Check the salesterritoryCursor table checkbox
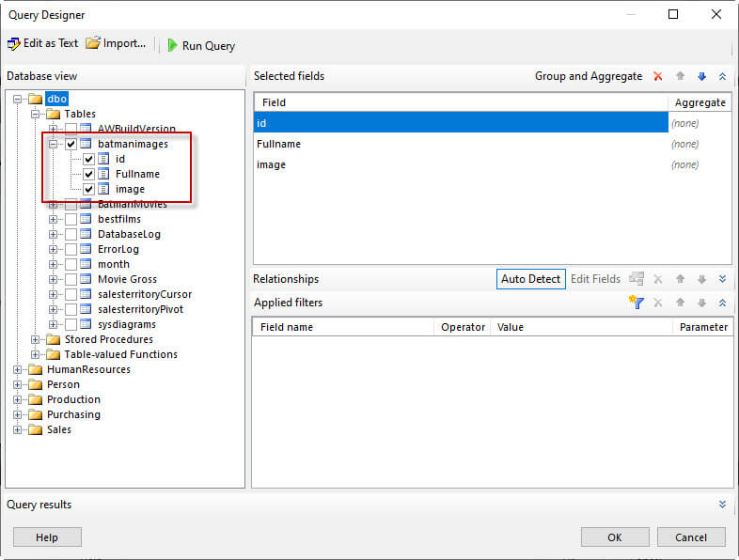The height and width of the screenshot is (560, 739). click(71, 294)
